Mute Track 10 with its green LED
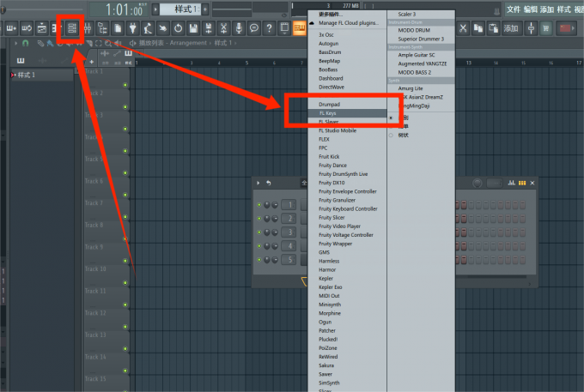Image resolution: width=584 pixels, height=392 pixels. click(x=125, y=283)
